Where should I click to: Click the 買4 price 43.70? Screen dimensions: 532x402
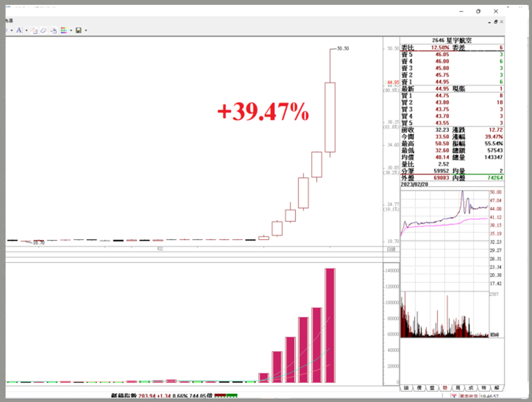pos(442,116)
